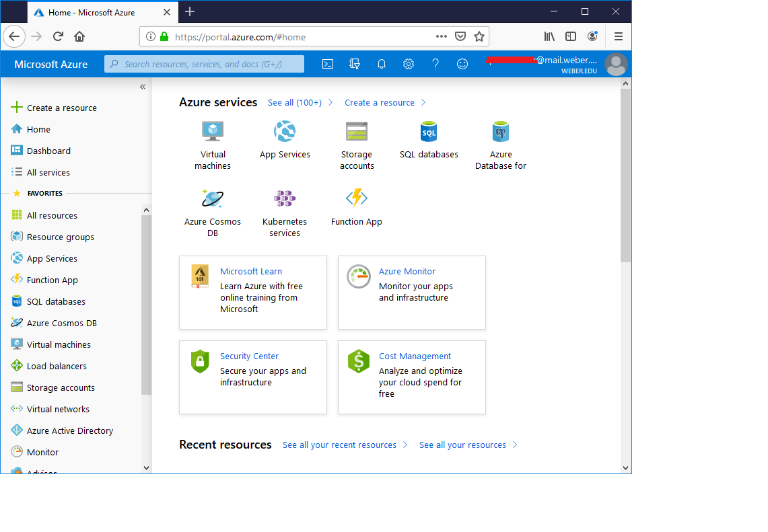768x532 pixels.
Task: Open Firefox page actions ellipsis menu
Action: [x=441, y=36]
